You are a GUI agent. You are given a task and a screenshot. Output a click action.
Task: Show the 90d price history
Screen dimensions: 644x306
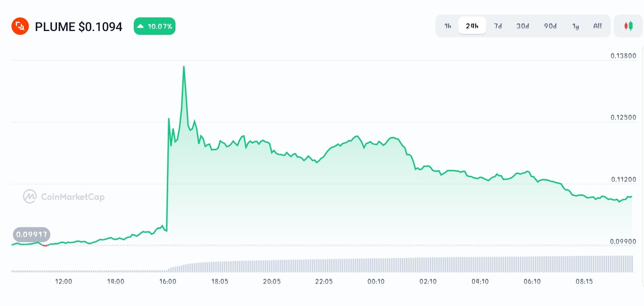[x=550, y=26]
